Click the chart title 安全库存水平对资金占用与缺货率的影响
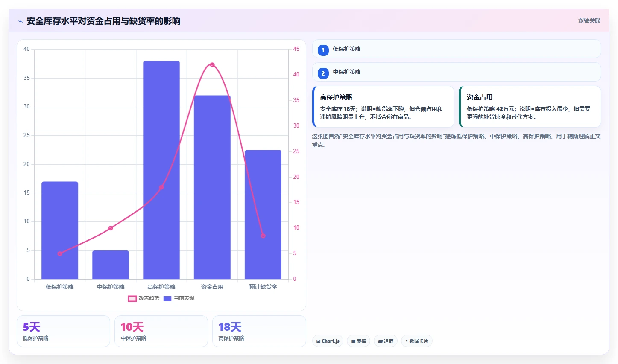The width and height of the screenshot is (618, 364). 103,21
